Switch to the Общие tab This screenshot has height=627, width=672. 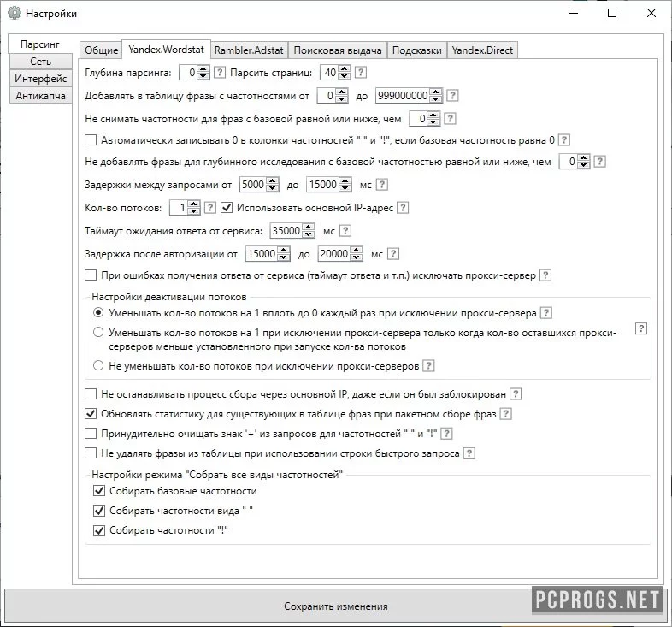click(x=101, y=50)
